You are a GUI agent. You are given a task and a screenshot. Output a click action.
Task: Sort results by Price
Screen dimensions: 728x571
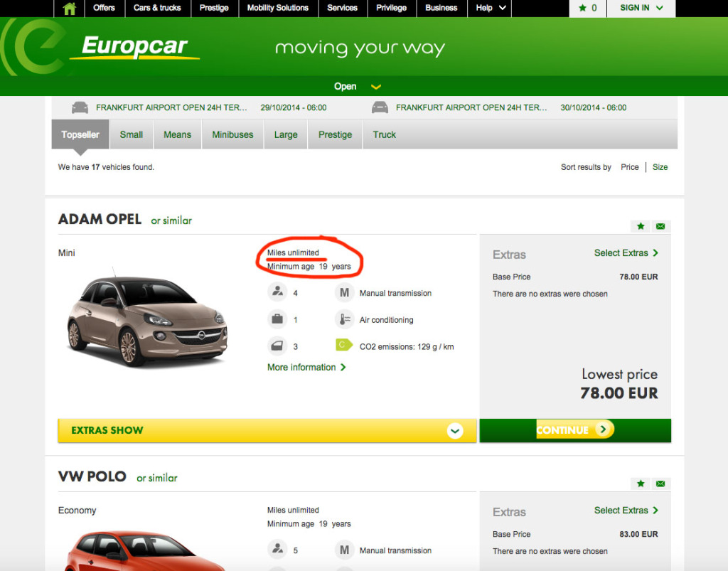coord(629,167)
